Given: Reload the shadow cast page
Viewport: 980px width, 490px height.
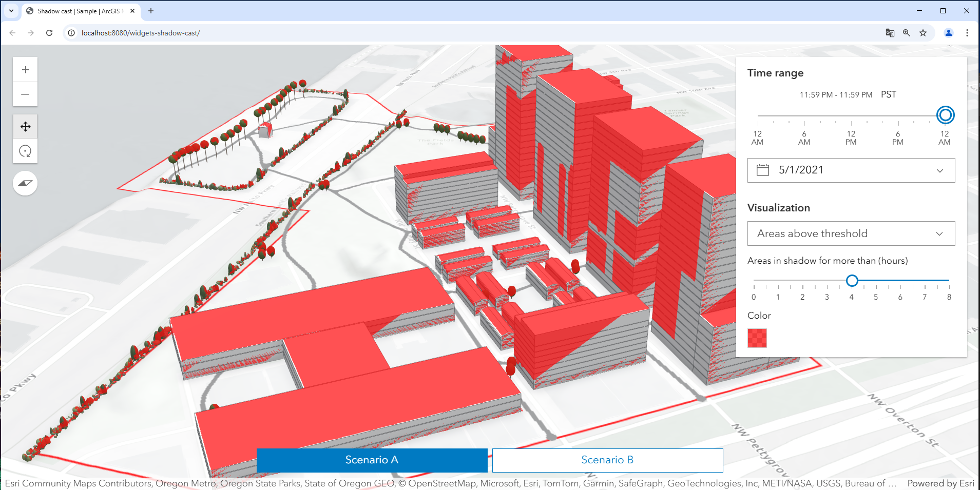Looking at the screenshot, I should click(x=49, y=33).
